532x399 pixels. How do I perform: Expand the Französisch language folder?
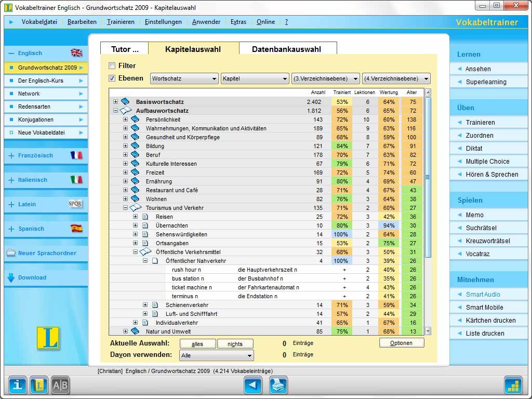11,155
